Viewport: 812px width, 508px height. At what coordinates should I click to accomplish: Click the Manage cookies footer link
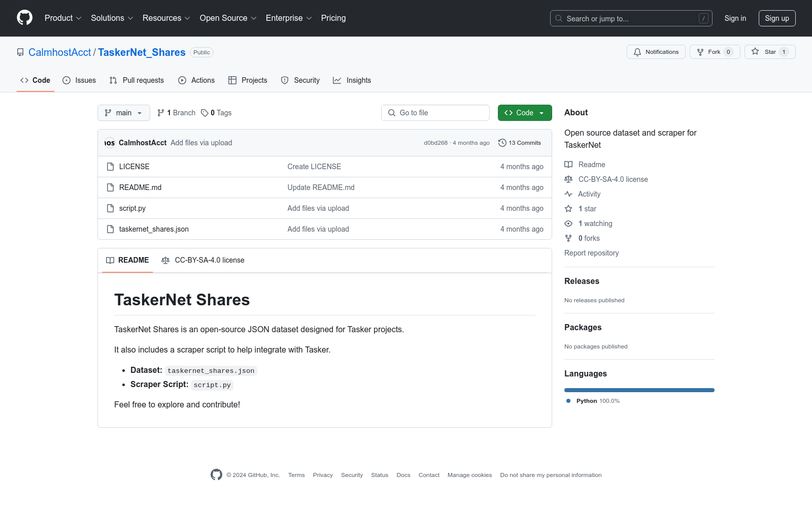[x=469, y=475]
